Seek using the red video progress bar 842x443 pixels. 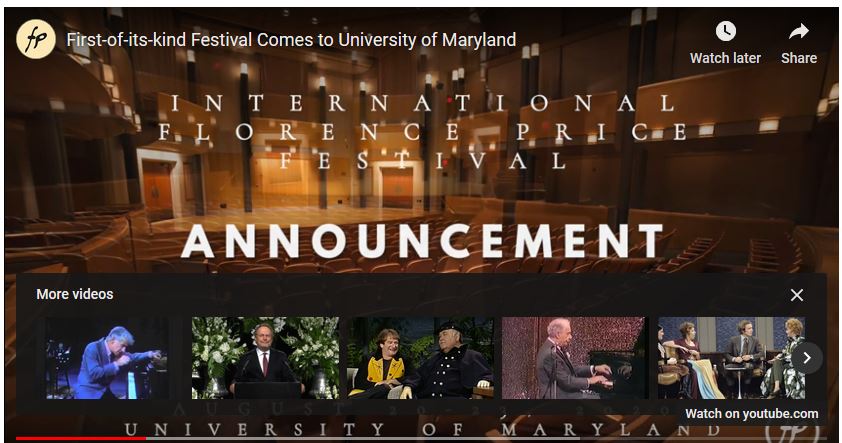click(81, 439)
